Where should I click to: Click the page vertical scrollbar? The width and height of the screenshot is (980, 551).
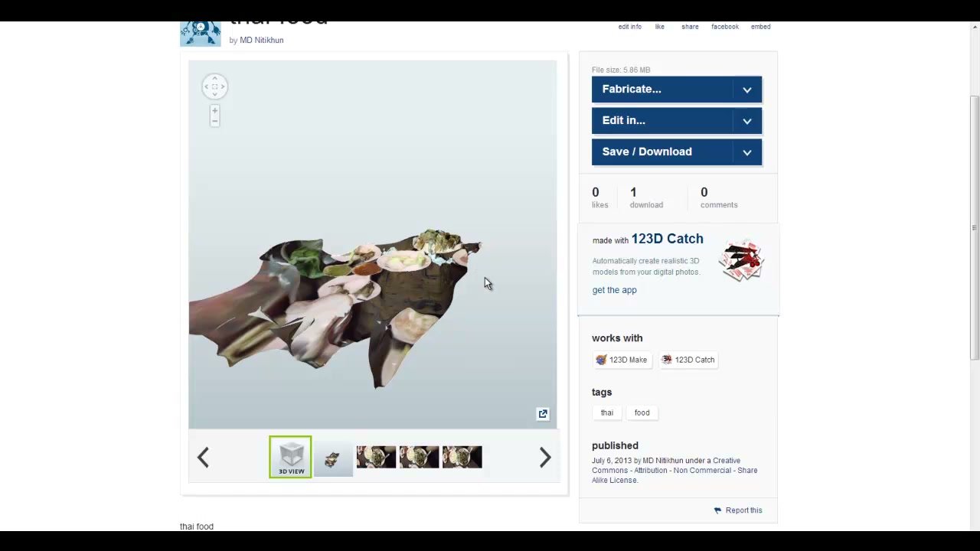coord(975,230)
